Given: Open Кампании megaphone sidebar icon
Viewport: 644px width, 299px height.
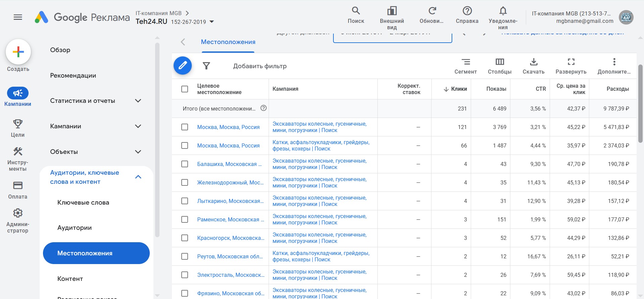Looking at the screenshot, I should pos(18,93).
